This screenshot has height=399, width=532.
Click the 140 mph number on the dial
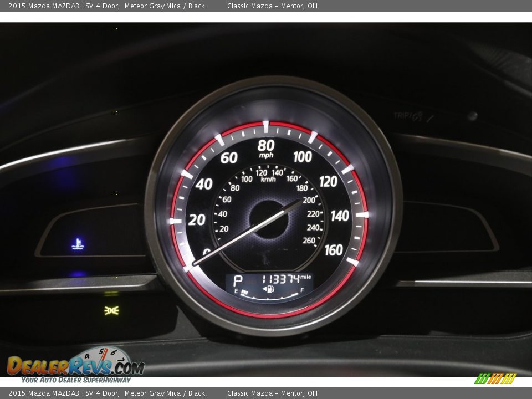(x=340, y=216)
